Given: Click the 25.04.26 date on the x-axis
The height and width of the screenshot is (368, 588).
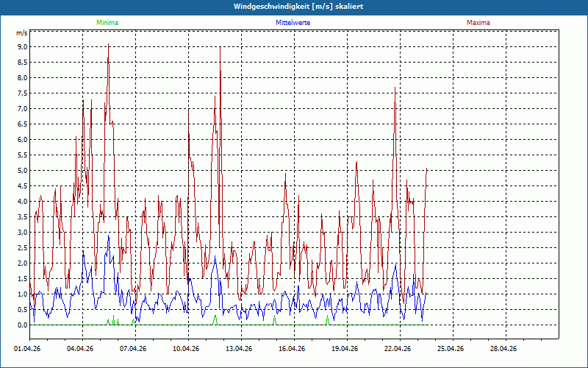Looking at the screenshot, I should (x=452, y=349).
